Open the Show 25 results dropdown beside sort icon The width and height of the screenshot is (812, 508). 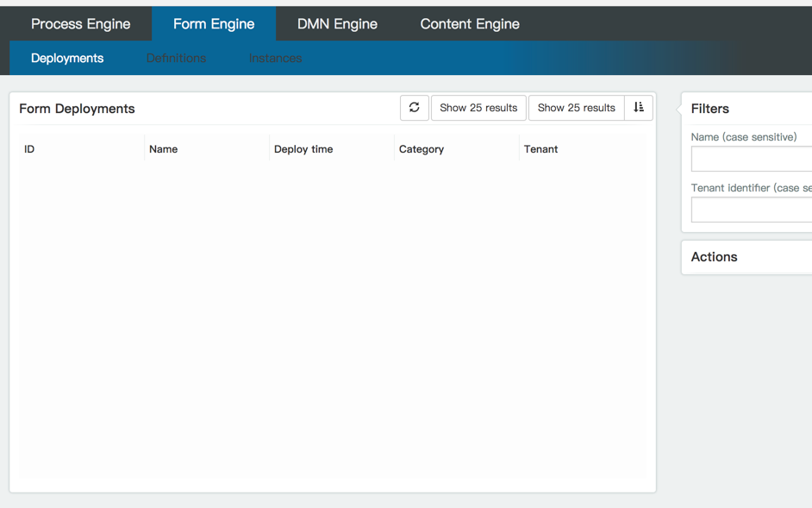point(576,108)
